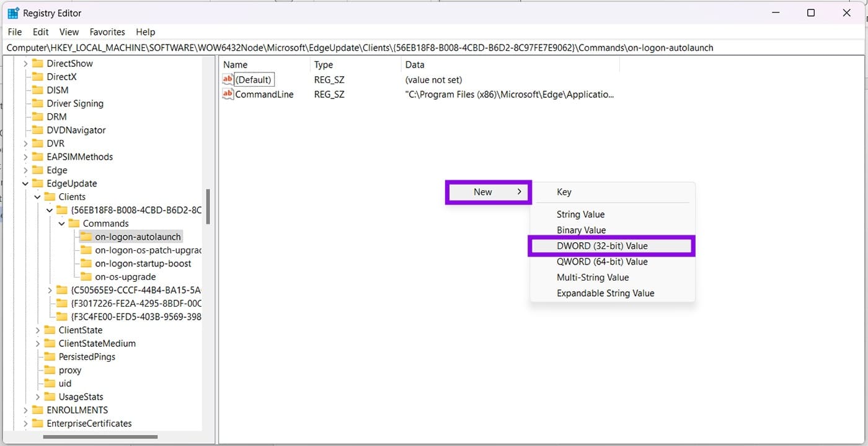This screenshot has height=446, width=868.
Task: Click the "(value not set)" data cell
Action: (433, 79)
